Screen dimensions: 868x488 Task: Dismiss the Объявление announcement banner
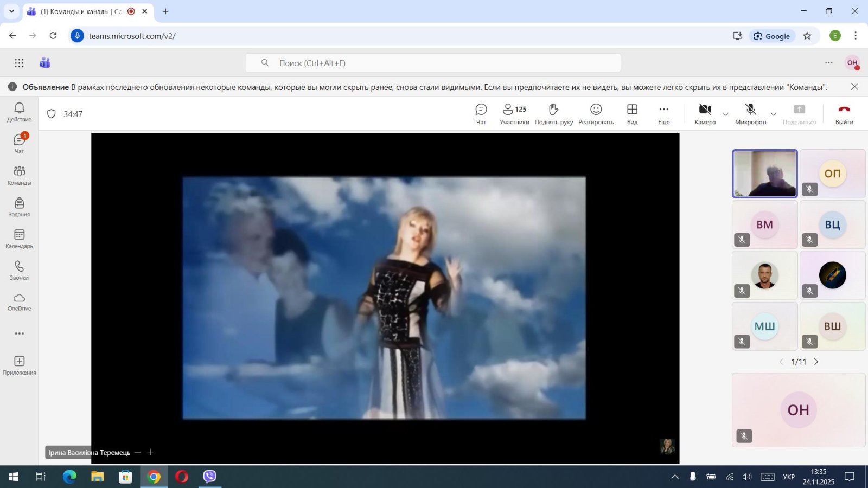854,87
